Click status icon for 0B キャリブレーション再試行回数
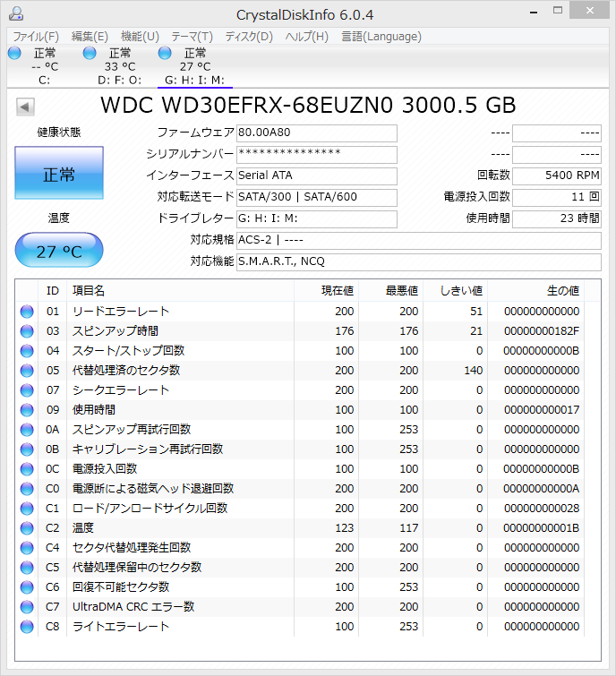 point(27,449)
